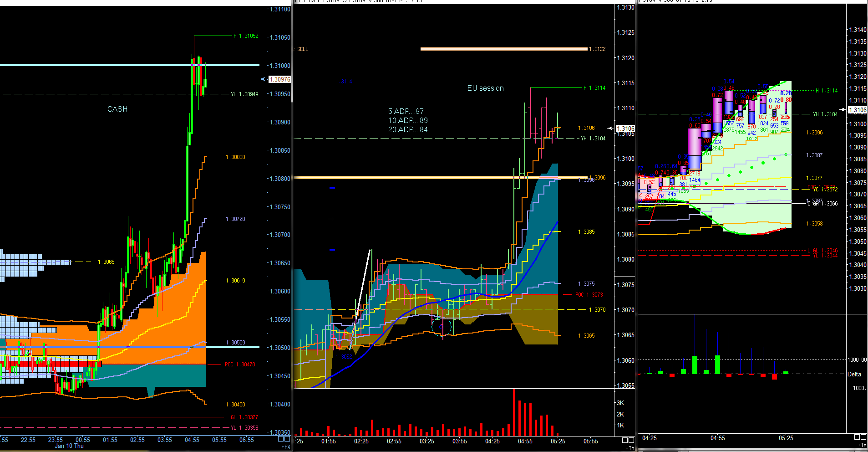This screenshot has height=452, width=868.
Task: Click the 1.30976 current price tag
Action: [280, 79]
